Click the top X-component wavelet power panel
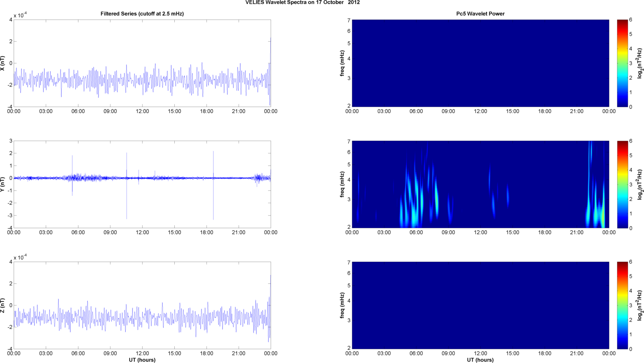 [x=480, y=63]
